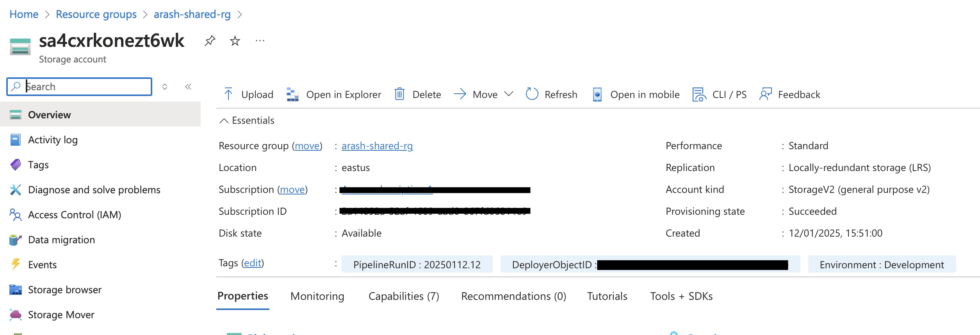
Task: Open the Recommendations (0) tab
Action: tap(513, 296)
